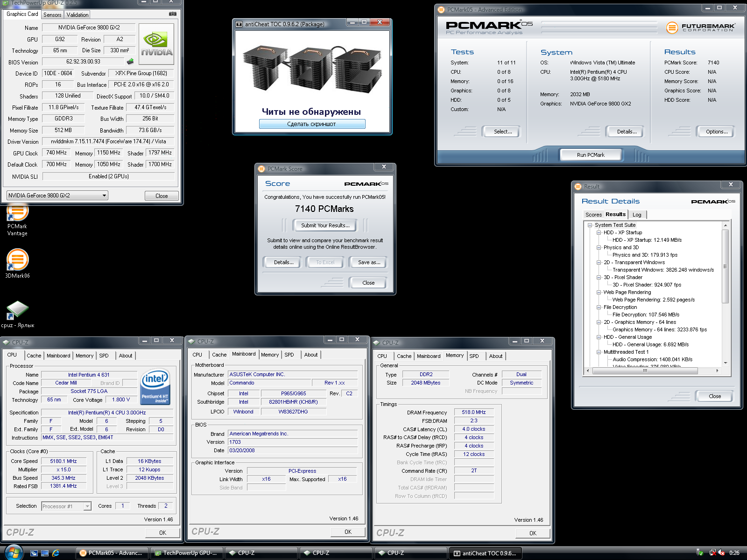
Task: Collapse the 2D - Transparent Windows node
Action: click(599, 262)
